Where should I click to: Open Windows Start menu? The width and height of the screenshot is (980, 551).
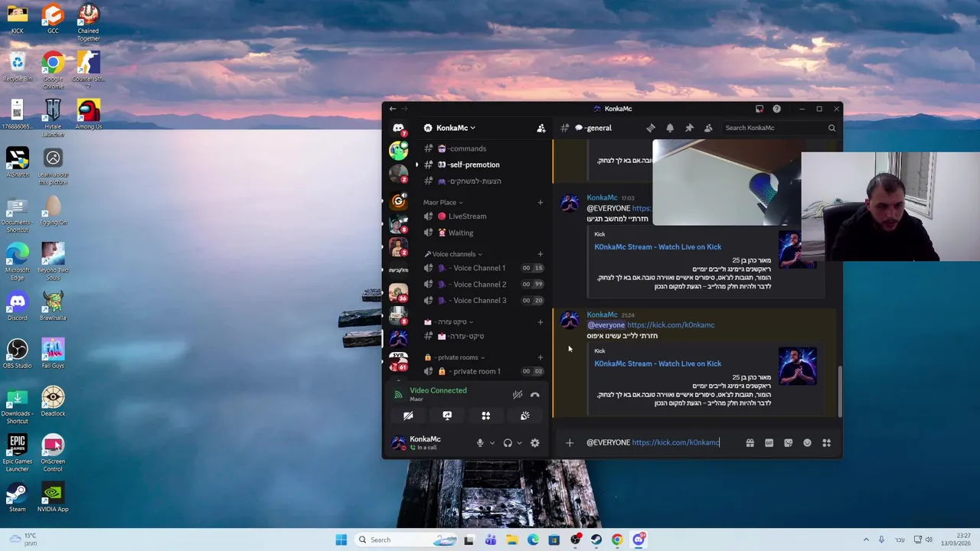(x=341, y=540)
